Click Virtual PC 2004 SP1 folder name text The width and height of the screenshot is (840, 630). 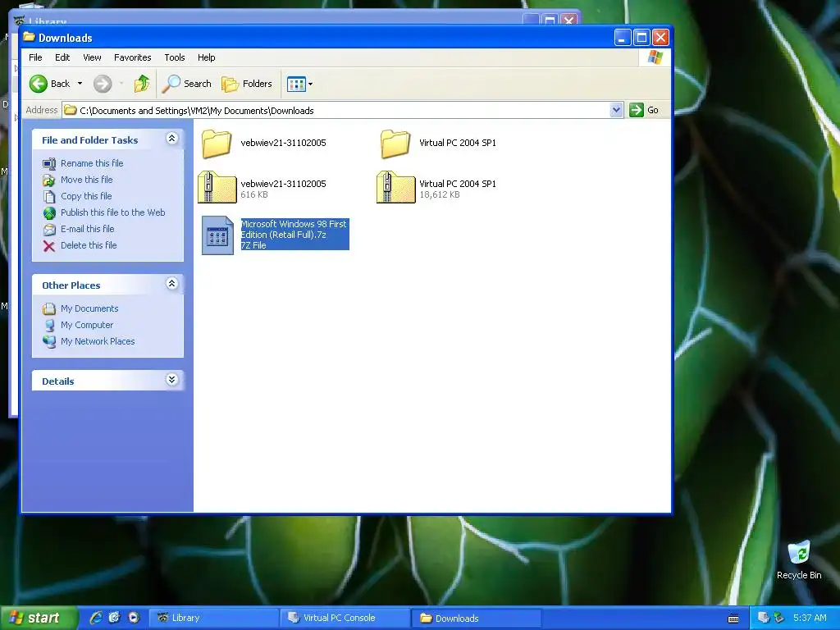pos(458,143)
